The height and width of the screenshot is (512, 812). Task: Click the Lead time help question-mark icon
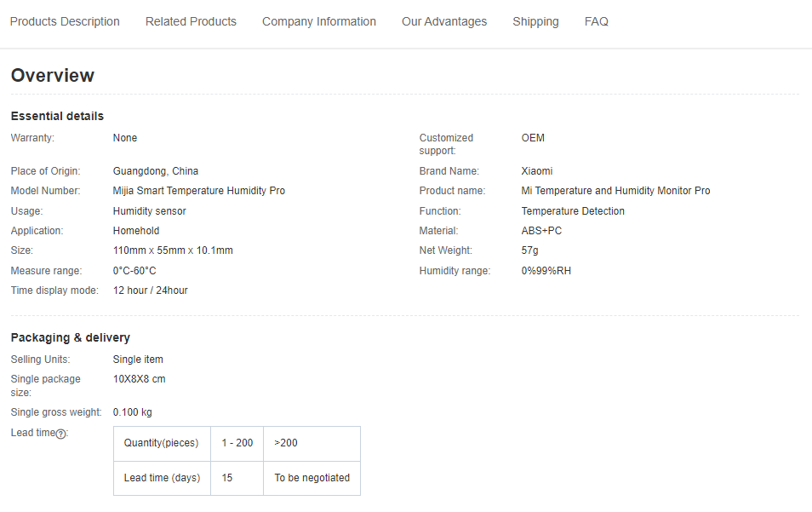[x=60, y=434]
